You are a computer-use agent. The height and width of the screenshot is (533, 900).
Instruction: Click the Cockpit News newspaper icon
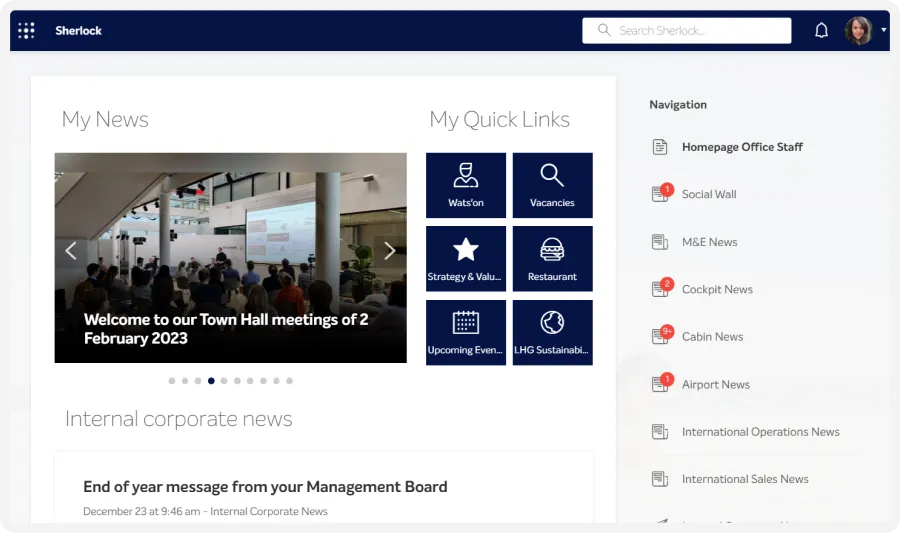(660, 289)
